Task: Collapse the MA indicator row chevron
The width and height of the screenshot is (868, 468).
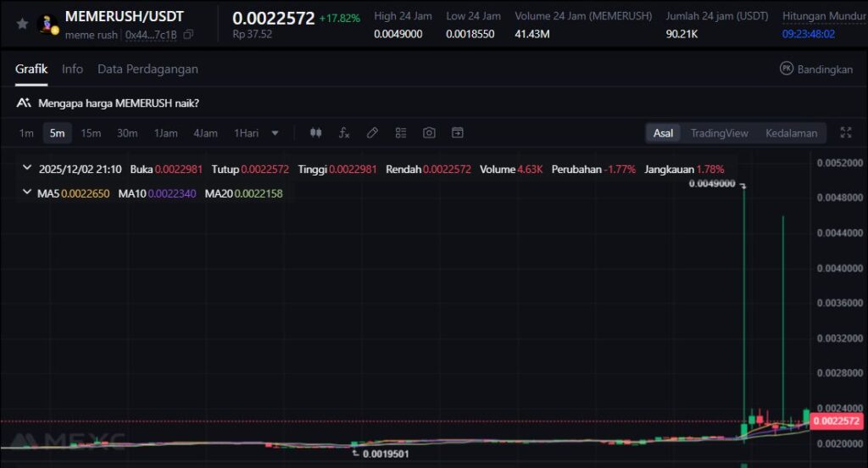Action: 27,193
